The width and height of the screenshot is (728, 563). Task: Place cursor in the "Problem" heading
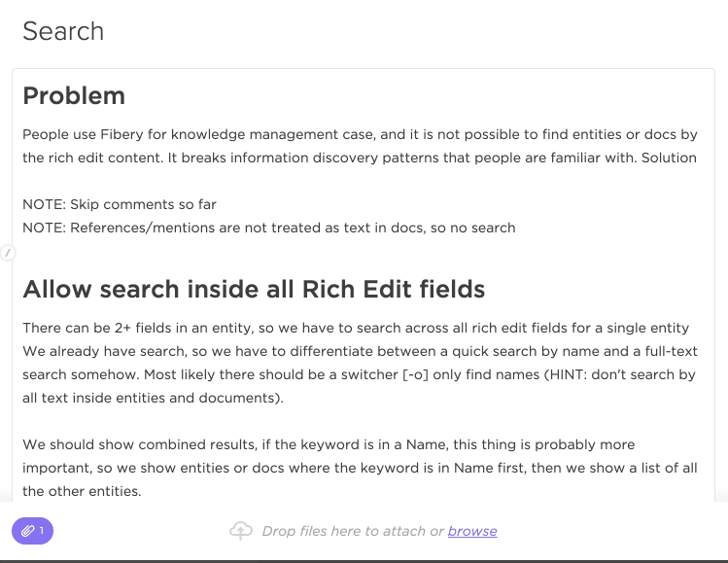tap(74, 95)
